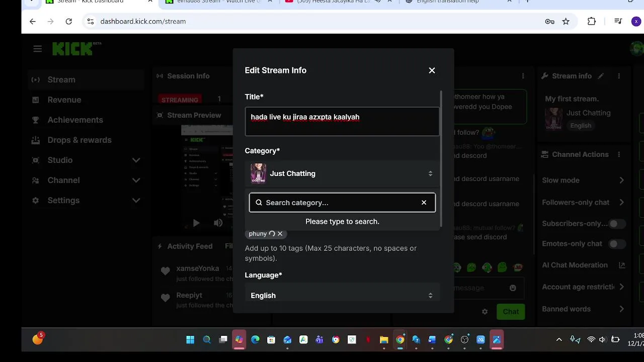Remove the phuny tag
Screen dimensions: 644x362
280,234
